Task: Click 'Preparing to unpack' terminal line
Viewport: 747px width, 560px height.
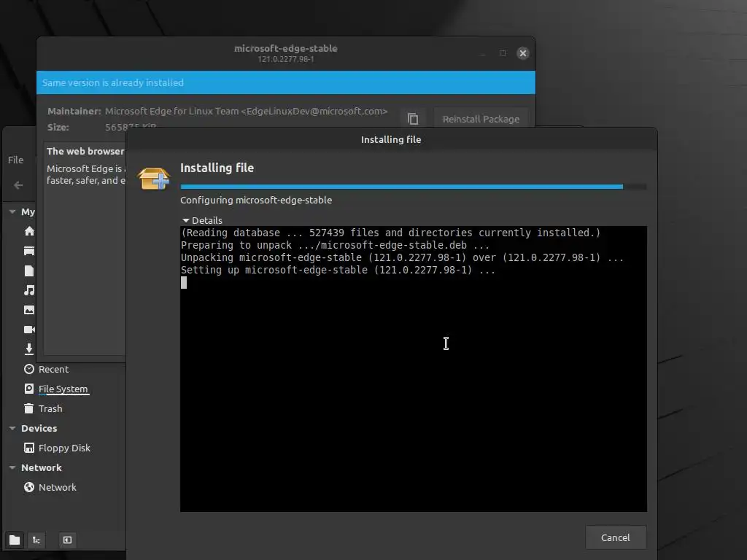Action: tap(335, 245)
